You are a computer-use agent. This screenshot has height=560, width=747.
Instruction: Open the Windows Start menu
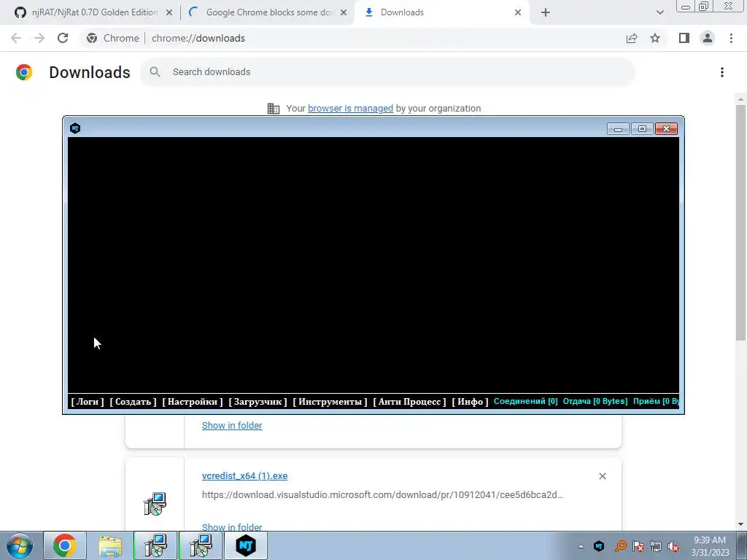coord(20,545)
